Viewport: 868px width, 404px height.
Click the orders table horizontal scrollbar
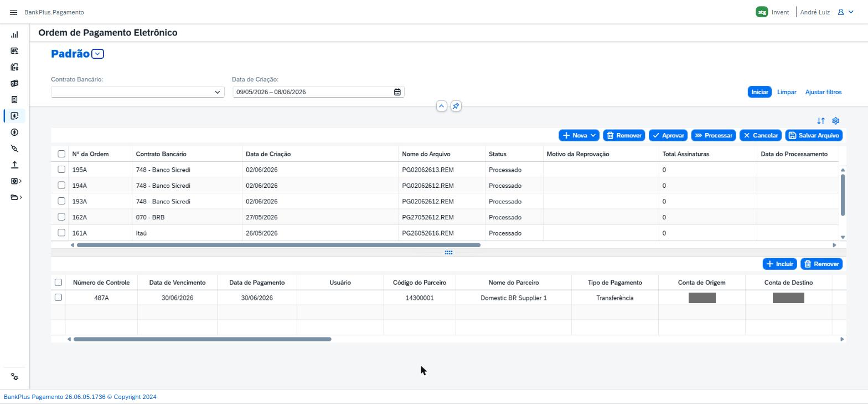[278, 245]
